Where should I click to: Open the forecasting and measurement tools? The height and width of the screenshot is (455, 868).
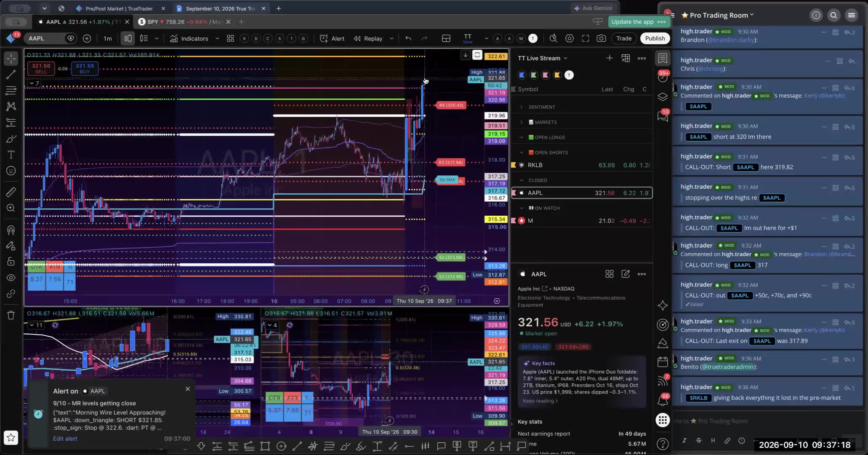[11, 123]
